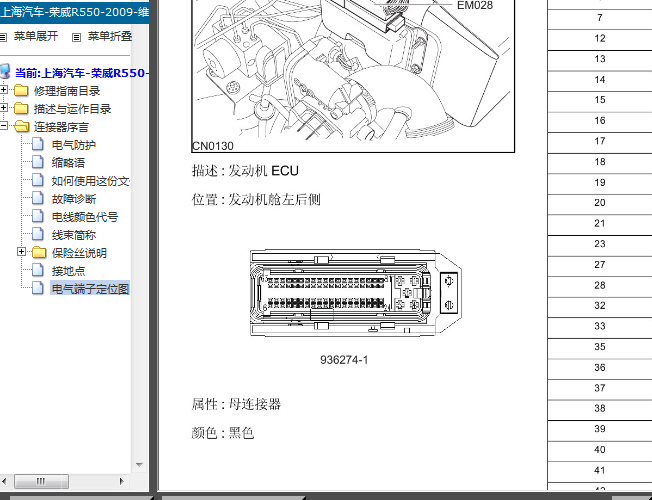Click the 位置 : 发动机舱左后侧 text
Viewport: 652px width, 500px height.
(x=256, y=200)
